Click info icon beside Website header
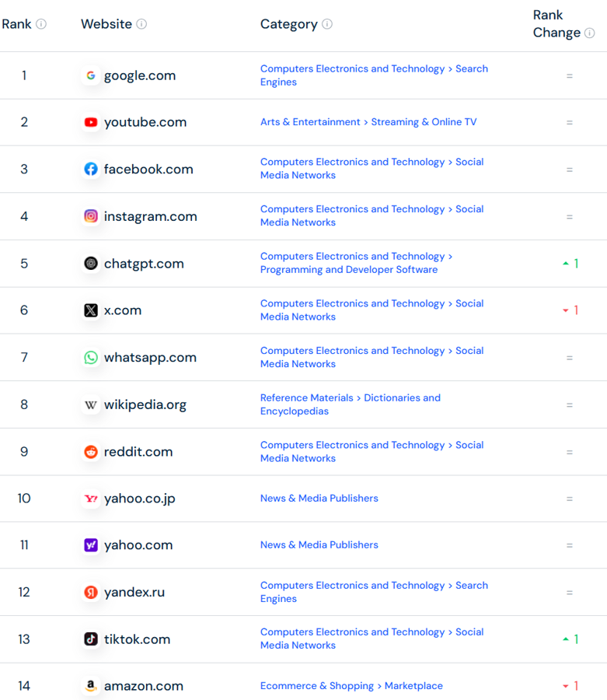Image resolution: width=607 pixels, height=700 pixels. (141, 24)
